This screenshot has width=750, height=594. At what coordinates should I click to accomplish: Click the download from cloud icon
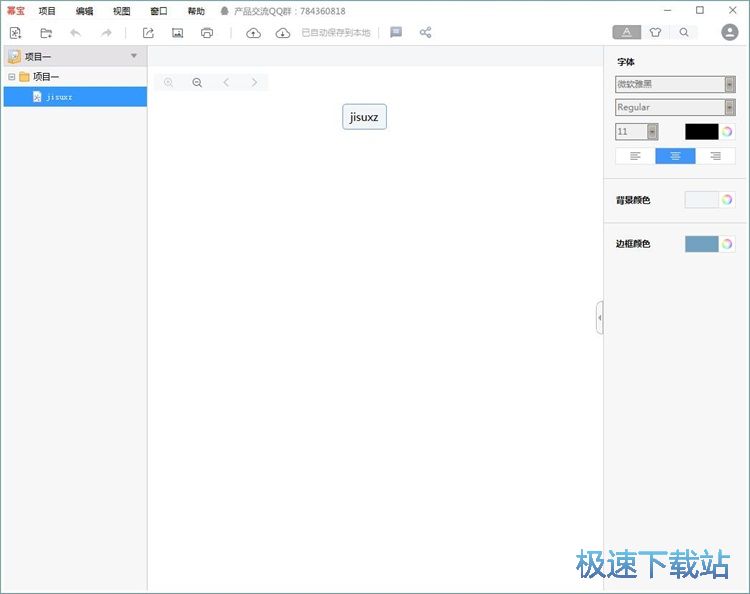(x=283, y=33)
